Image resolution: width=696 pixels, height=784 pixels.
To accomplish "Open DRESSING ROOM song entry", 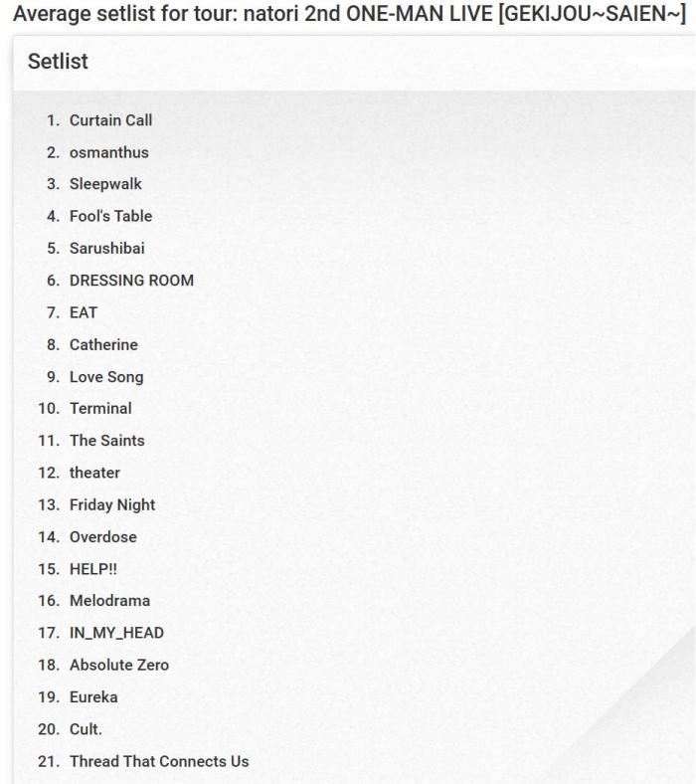I will (131, 281).
